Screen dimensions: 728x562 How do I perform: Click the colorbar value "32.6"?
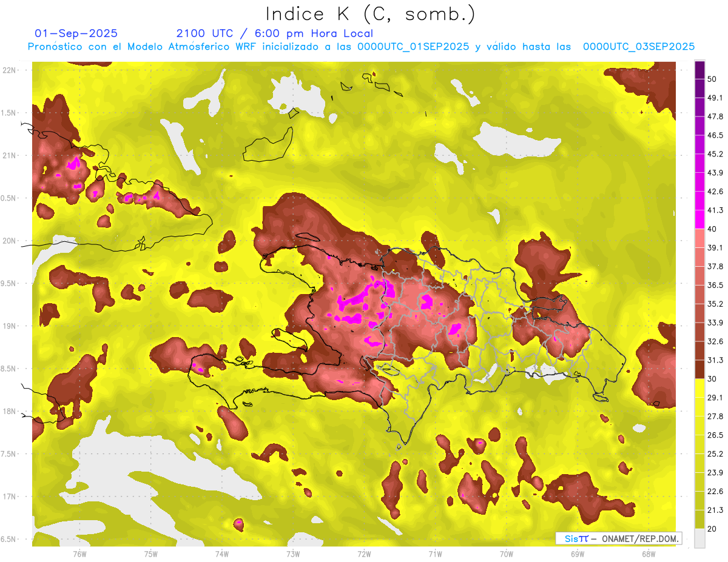(x=715, y=341)
